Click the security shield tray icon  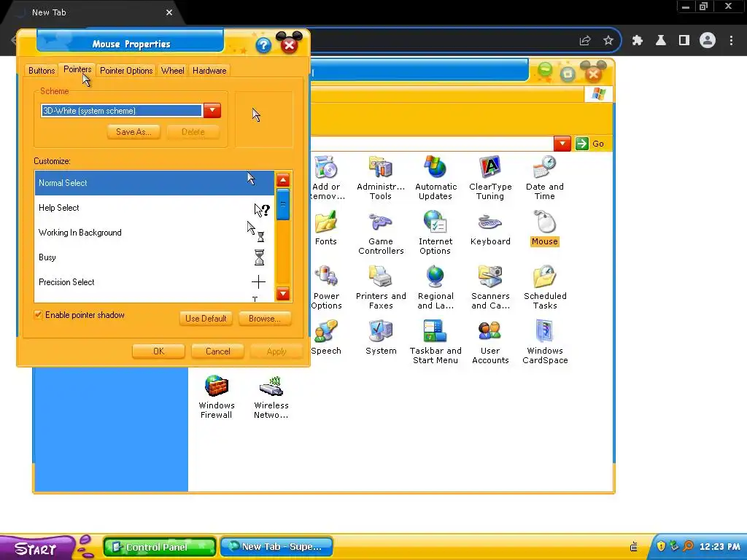[x=661, y=546]
